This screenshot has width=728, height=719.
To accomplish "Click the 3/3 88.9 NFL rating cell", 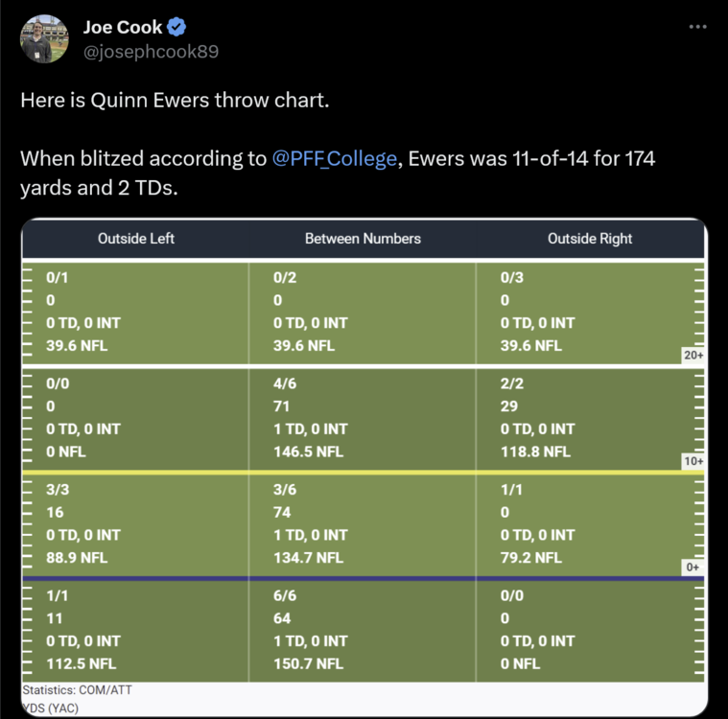I will point(136,523).
